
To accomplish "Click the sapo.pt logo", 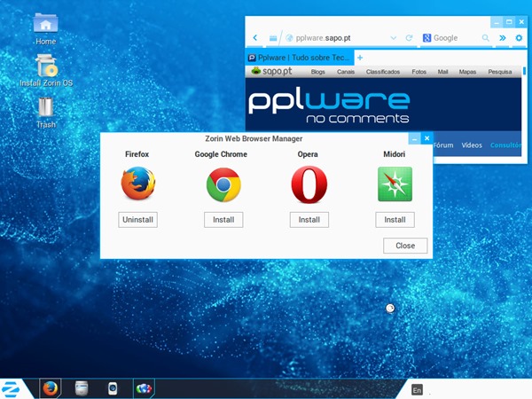I will coord(271,71).
